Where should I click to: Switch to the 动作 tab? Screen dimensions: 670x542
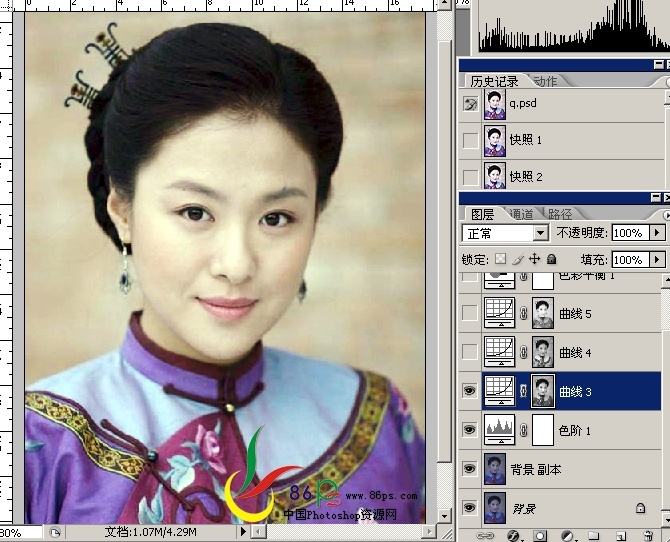[x=546, y=81]
